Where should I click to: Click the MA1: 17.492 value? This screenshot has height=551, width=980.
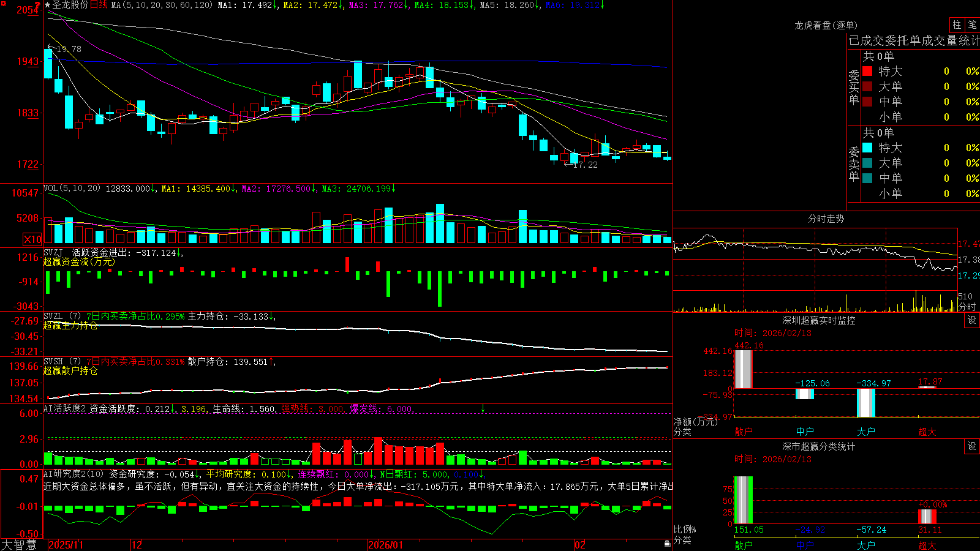pyautogui.click(x=249, y=5)
